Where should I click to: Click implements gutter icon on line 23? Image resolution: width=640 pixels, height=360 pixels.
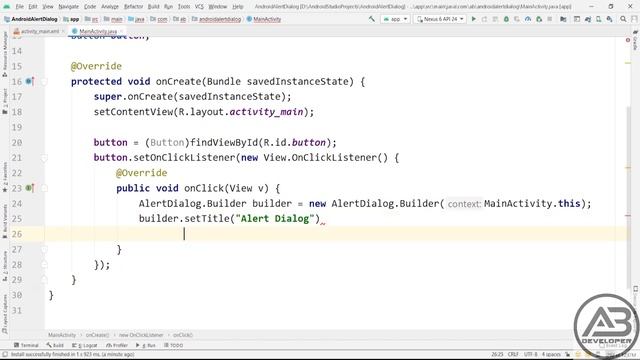[x=29, y=188]
